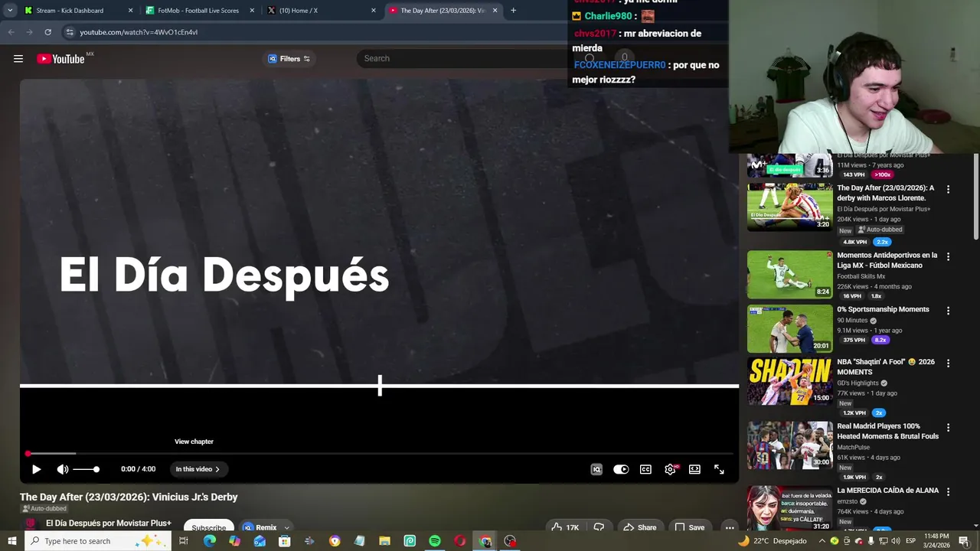Screen dimensions: 980x551
Task: Open options menu for Real Madrid Players video
Action: (948, 428)
